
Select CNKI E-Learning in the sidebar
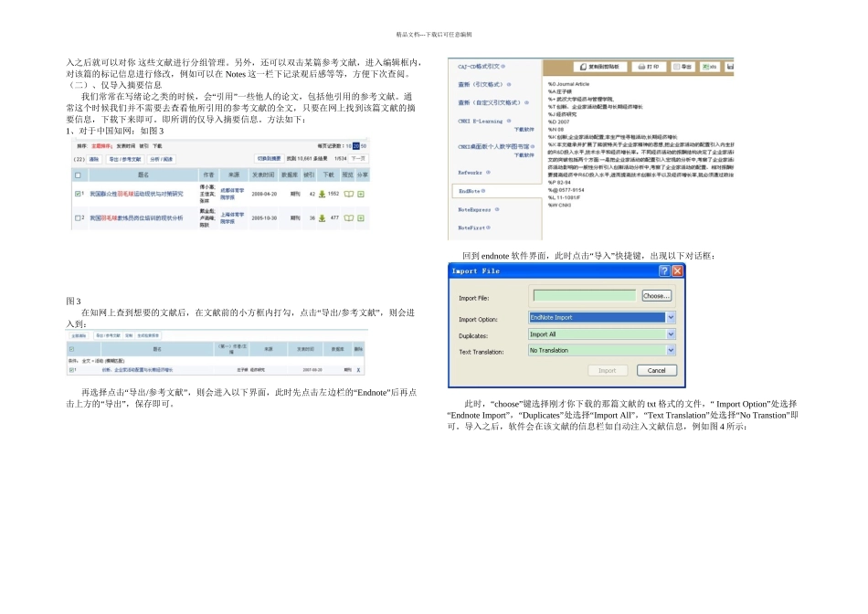click(x=481, y=121)
